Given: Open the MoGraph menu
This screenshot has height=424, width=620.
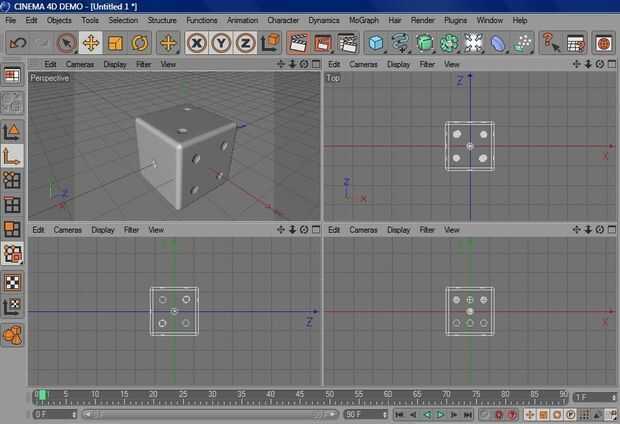Looking at the screenshot, I should (x=364, y=20).
